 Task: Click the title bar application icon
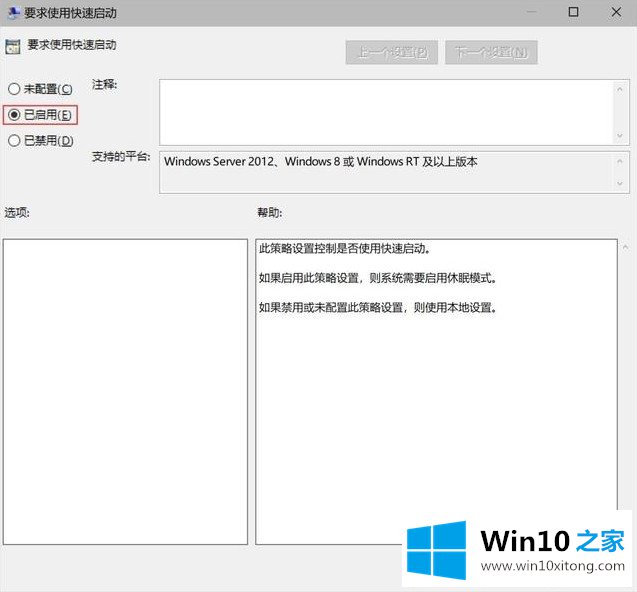click(x=13, y=13)
